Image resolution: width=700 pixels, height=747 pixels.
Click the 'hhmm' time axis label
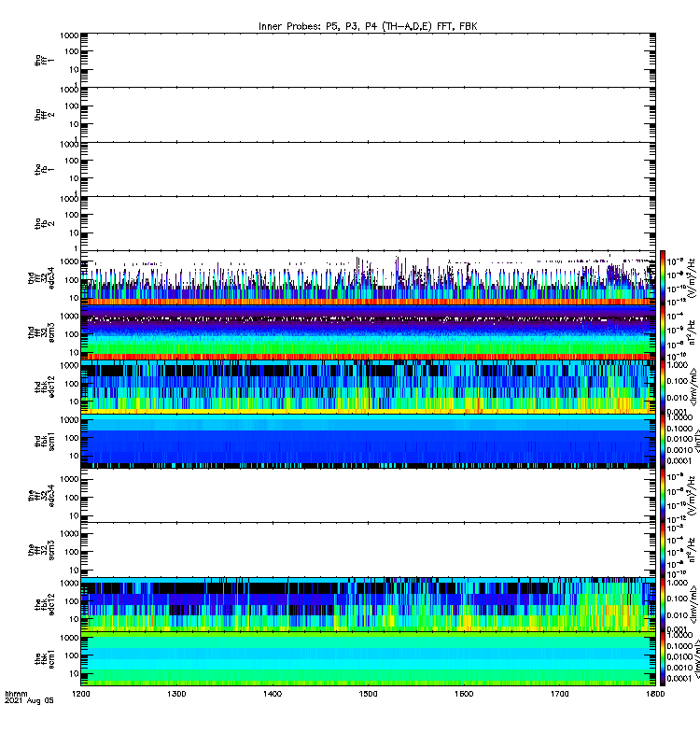(16, 694)
